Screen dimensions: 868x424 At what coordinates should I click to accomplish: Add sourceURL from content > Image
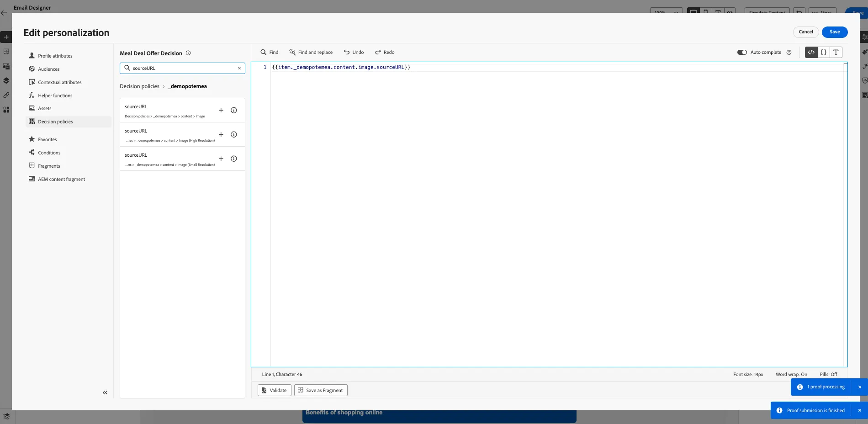click(221, 110)
